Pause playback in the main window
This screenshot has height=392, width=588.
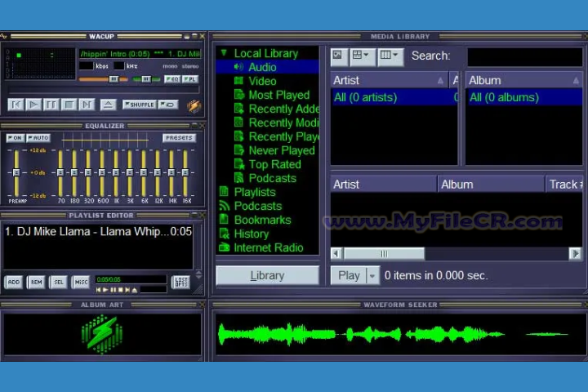[51, 105]
